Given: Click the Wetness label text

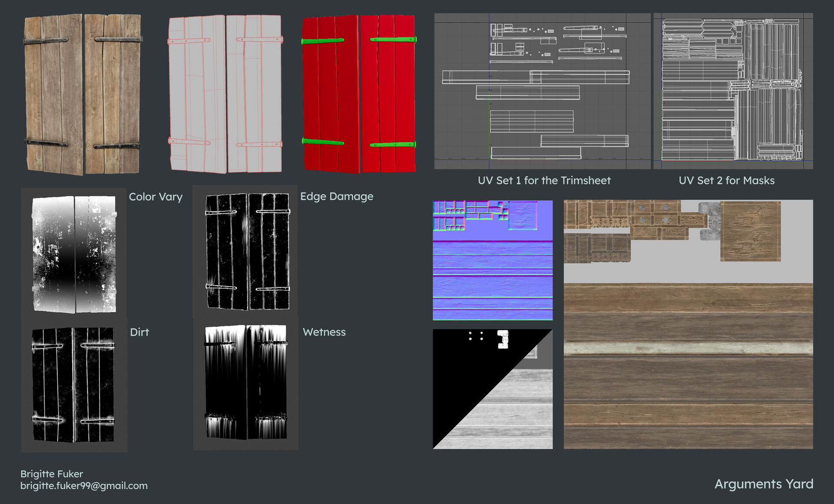Looking at the screenshot, I should point(324,332).
